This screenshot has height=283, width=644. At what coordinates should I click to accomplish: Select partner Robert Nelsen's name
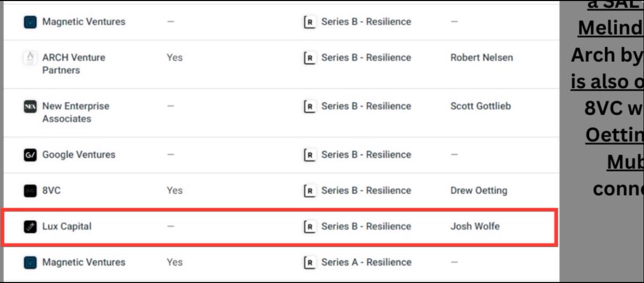point(481,57)
